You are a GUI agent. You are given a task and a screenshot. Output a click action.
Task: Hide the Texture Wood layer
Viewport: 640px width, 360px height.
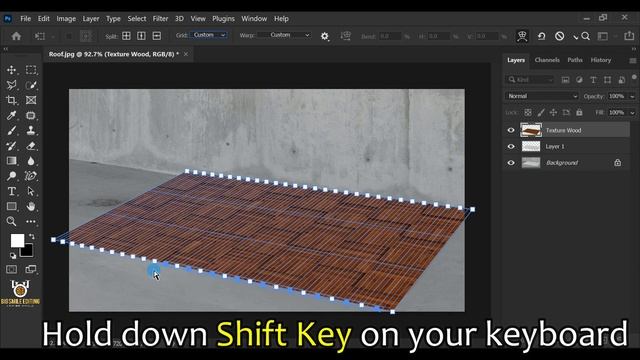pos(511,130)
